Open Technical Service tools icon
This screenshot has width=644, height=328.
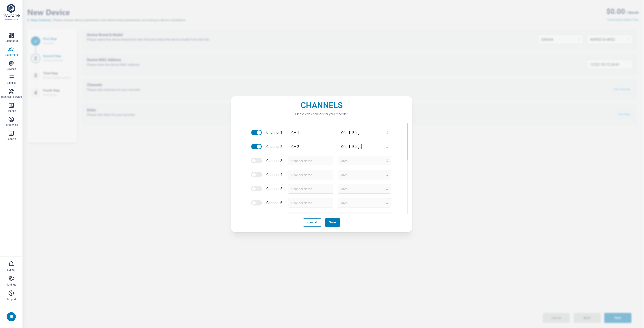[11, 91]
